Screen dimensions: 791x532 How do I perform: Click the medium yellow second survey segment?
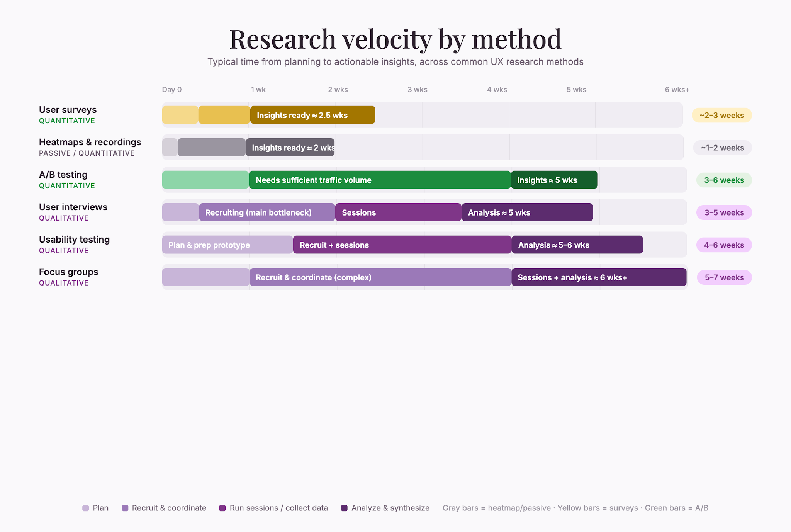[x=224, y=115]
